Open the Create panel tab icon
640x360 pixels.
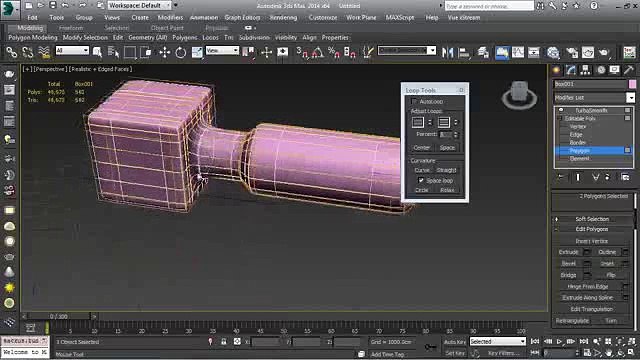pyautogui.click(x=556, y=70)
